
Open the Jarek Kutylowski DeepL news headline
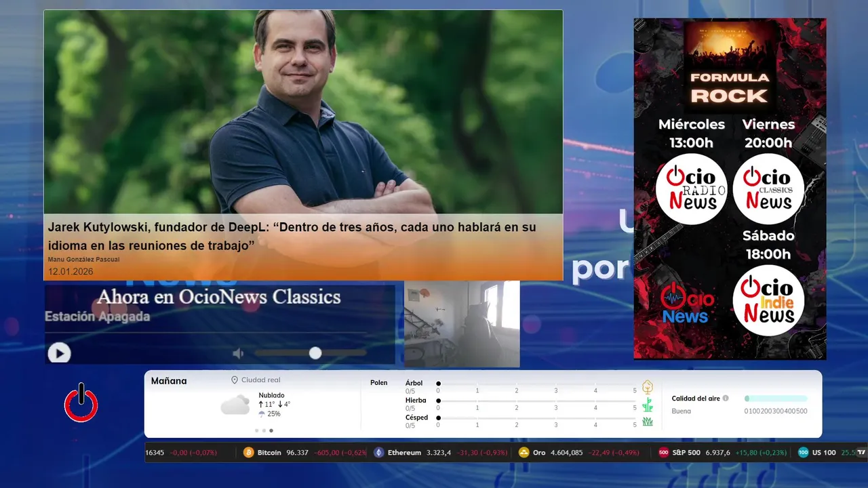pos(292,237)
